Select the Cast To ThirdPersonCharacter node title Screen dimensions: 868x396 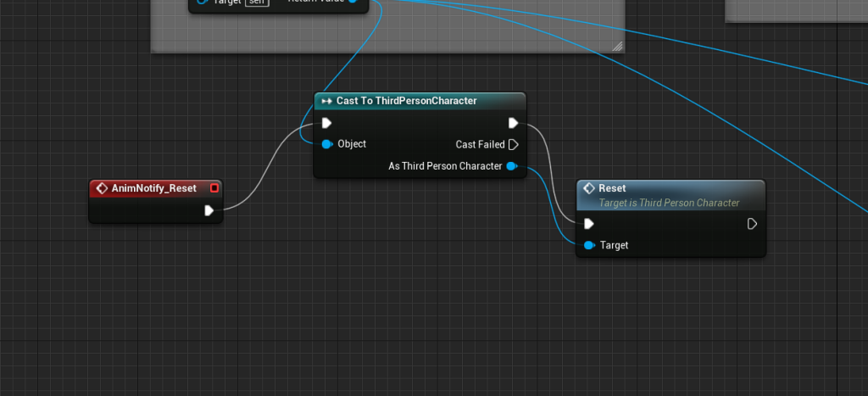(x=406, y=101)
